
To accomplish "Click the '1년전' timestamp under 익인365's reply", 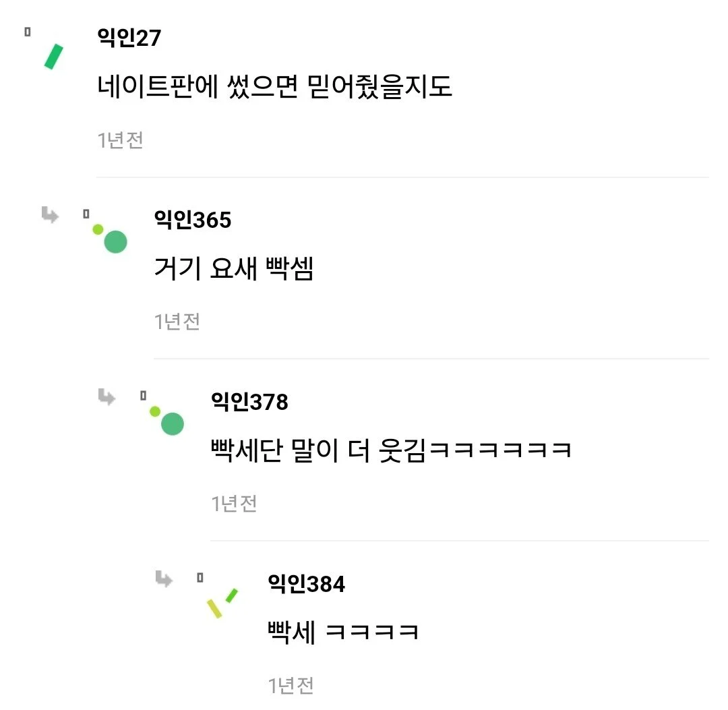I will coord(177,322).
